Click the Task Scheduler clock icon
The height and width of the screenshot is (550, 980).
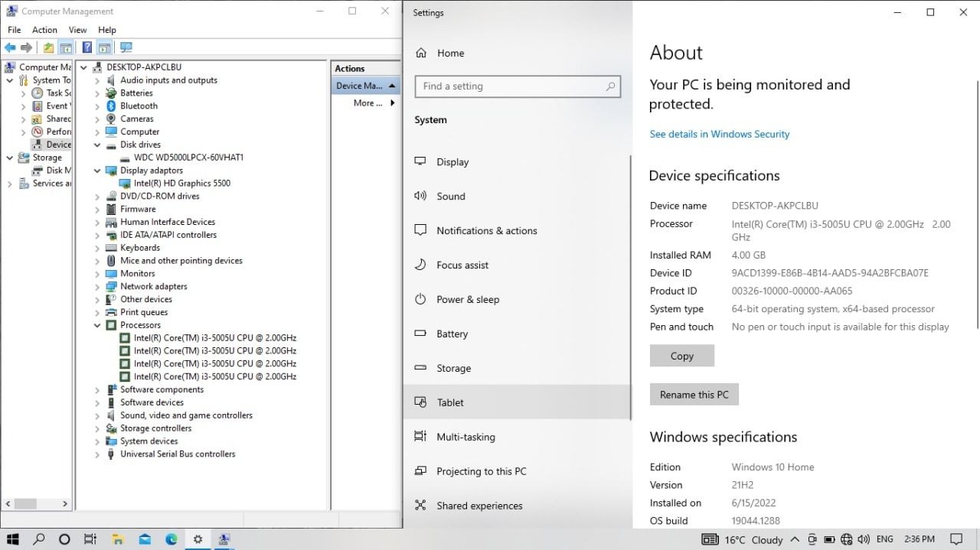tap(37, 93)
